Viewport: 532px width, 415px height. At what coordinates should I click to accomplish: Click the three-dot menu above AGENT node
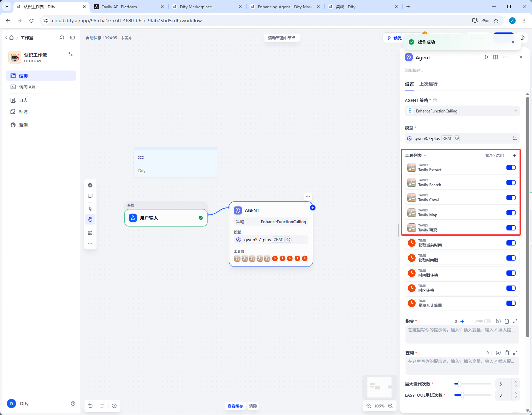click(x=308, y=197)
